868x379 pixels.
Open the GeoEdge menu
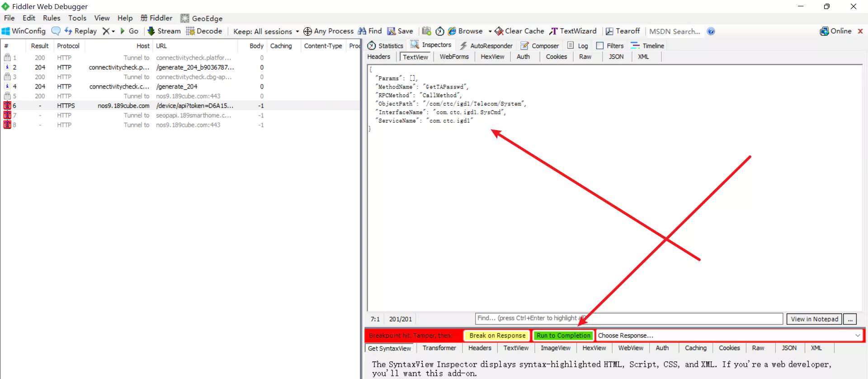(202, 18)
